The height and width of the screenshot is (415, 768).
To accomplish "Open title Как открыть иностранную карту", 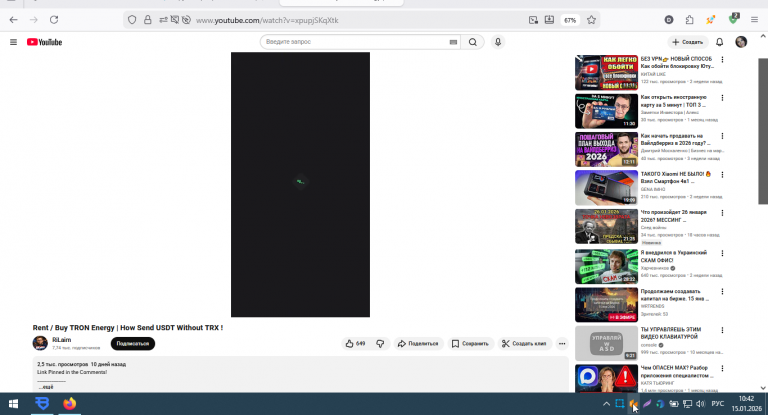I will [674, 101].
